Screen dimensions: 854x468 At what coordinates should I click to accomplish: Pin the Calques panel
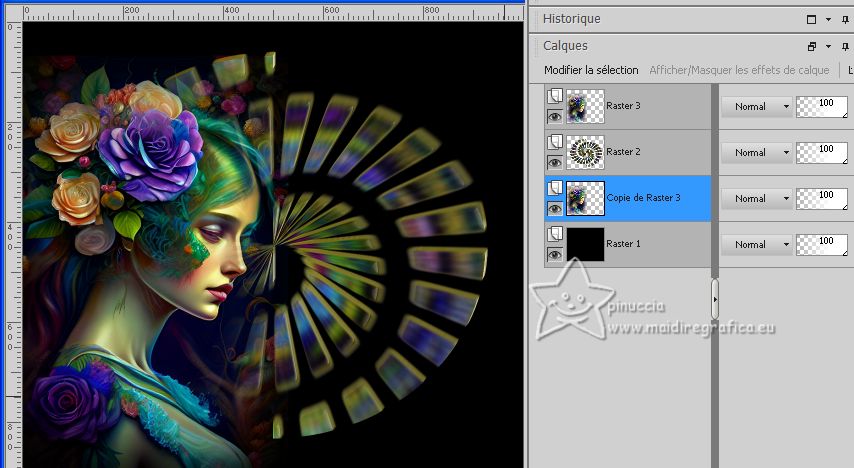click(x=846, y=46)
